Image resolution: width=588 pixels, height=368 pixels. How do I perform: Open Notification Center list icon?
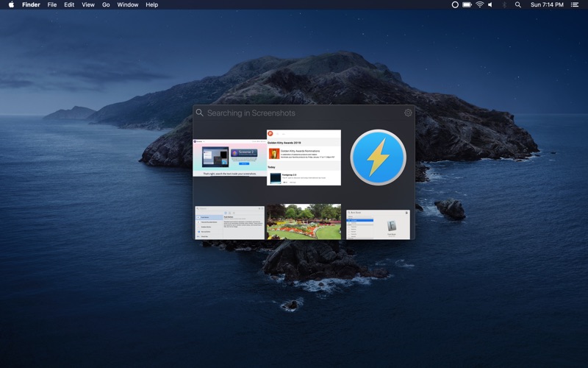pyautogui.click(x=575, y=5)
